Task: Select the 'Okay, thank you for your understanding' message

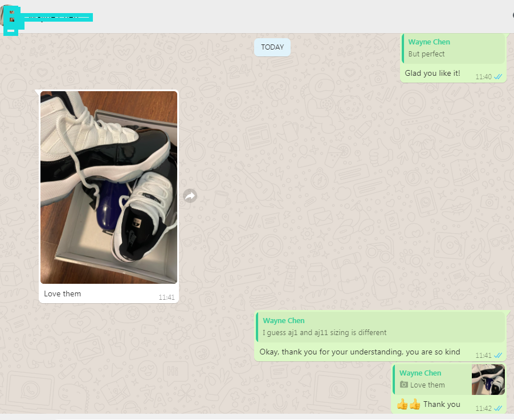Action: [x=360, y=352]
